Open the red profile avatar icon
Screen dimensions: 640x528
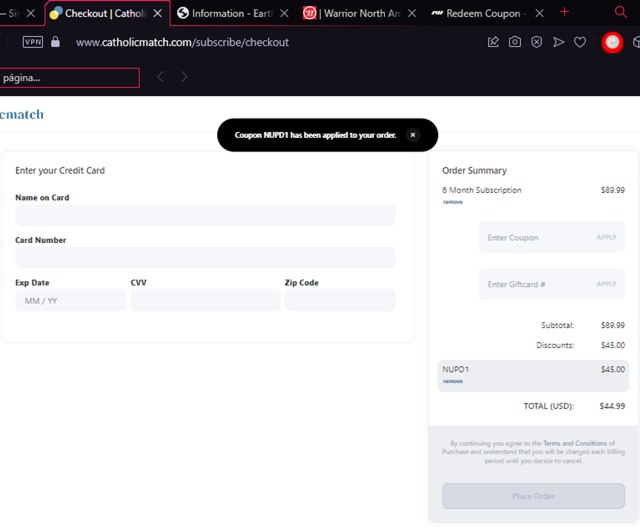coord(612,42)
